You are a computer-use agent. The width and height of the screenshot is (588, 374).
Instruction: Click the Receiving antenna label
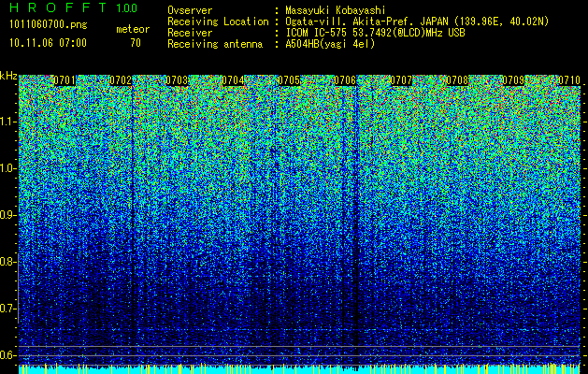[x=215, y=44]
